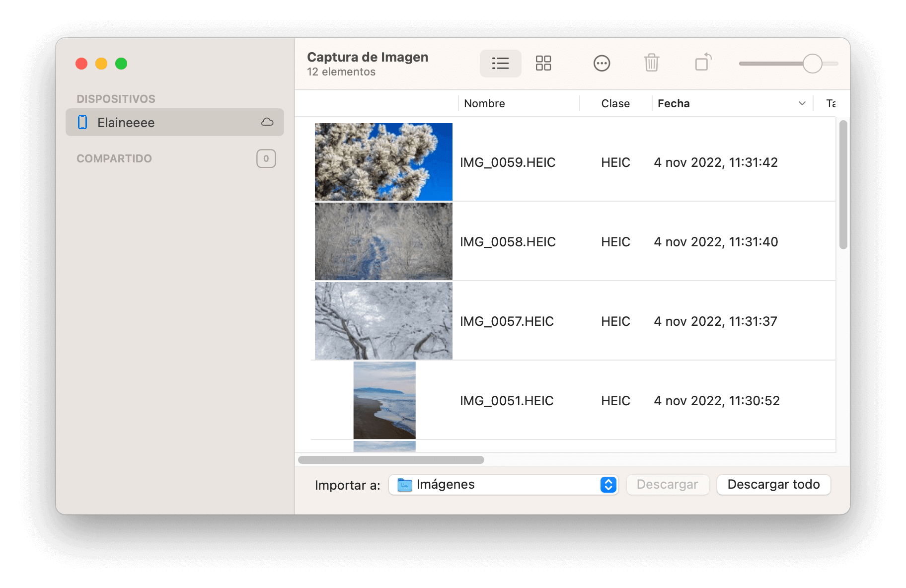Click the horizontal scrollbar thumb

point(391,460)
